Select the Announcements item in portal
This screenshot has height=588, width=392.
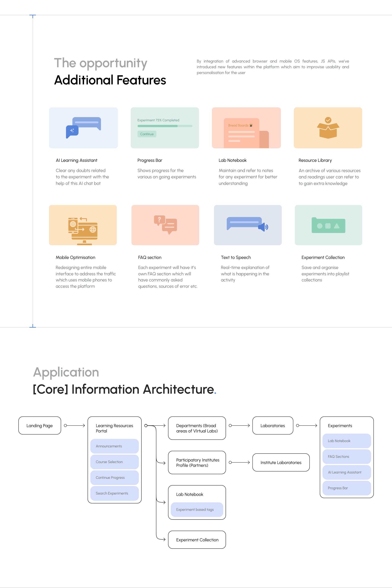[114, 446]
